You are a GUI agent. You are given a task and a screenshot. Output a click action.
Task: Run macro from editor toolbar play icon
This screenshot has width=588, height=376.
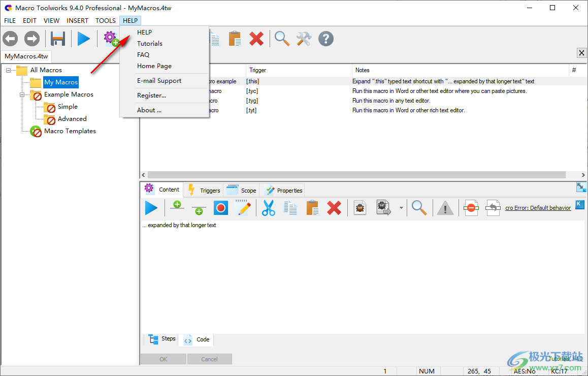point(151,208)
